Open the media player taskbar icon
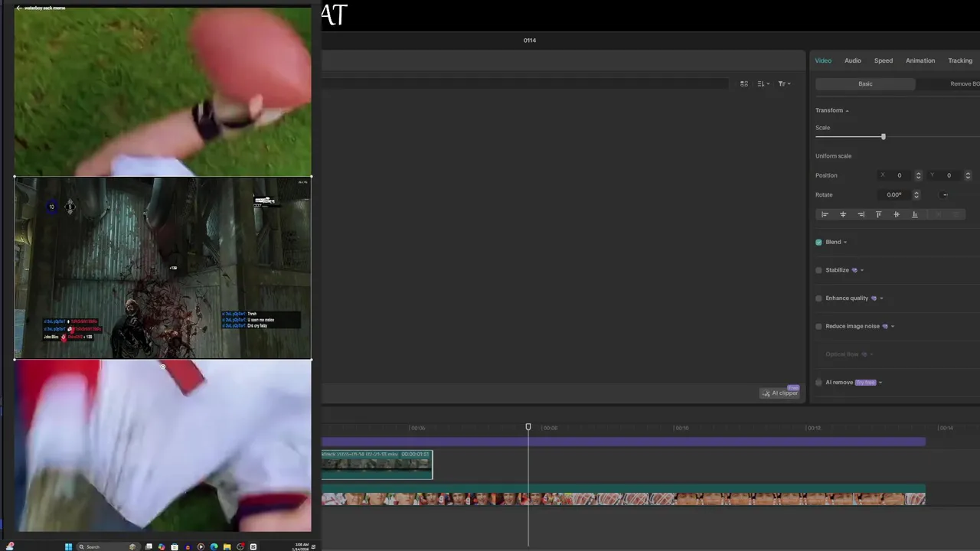Image resolution: width=980 pixels, height=551 pixels. [201, 546]
